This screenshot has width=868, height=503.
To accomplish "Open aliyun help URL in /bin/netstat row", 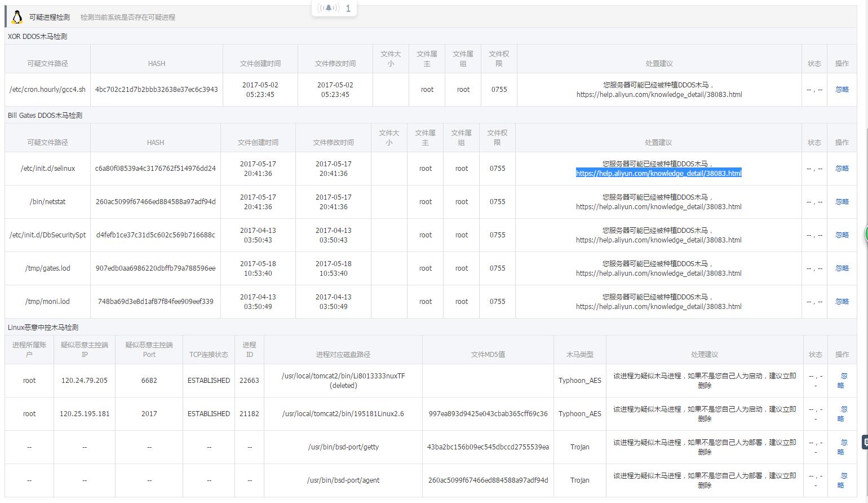I will 658,207.
